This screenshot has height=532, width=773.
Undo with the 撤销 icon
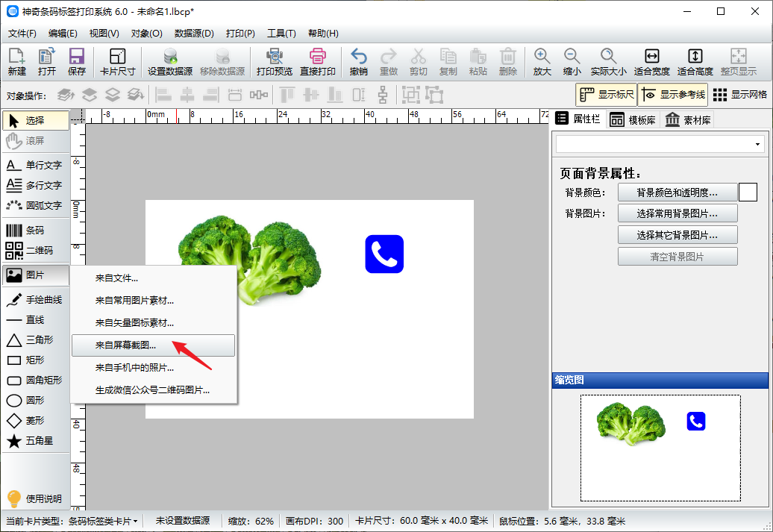point(358,62)
